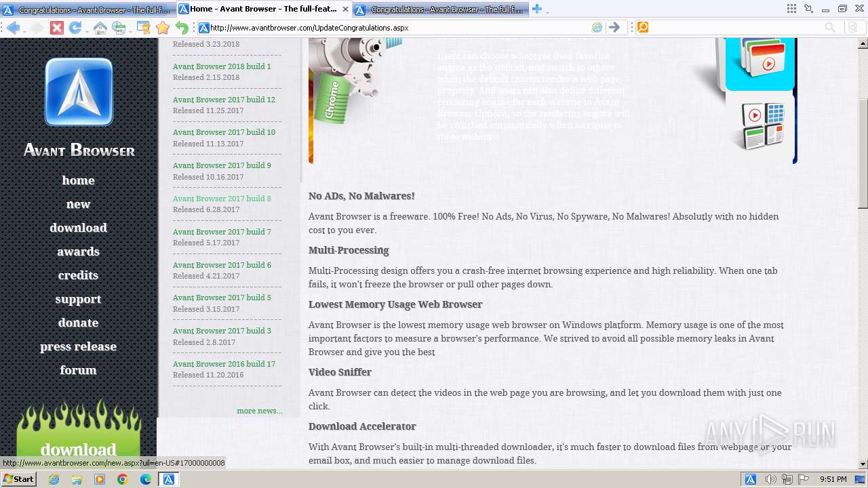Screen dimensions: 868x488
Task: Open the 'donate' sidebar menu link
Action: (x=78, y=323)
